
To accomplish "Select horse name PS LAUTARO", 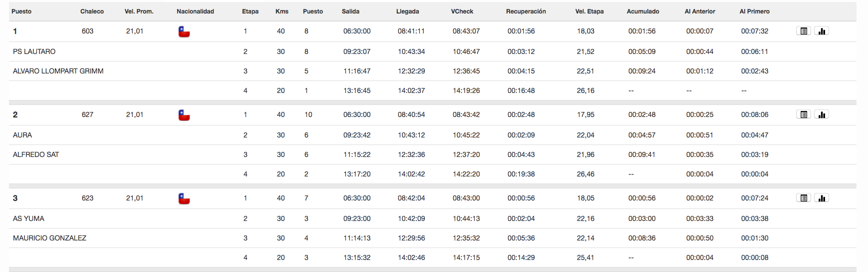I will [34, 51].
